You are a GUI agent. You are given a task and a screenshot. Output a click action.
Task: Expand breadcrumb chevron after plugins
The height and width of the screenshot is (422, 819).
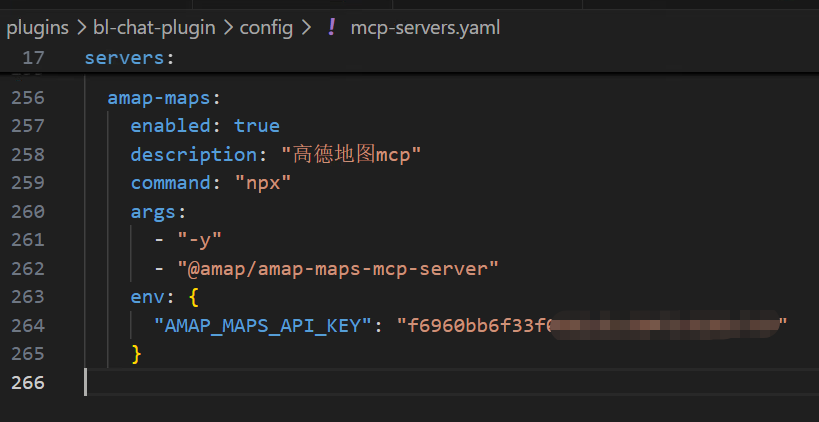[81, 28]
